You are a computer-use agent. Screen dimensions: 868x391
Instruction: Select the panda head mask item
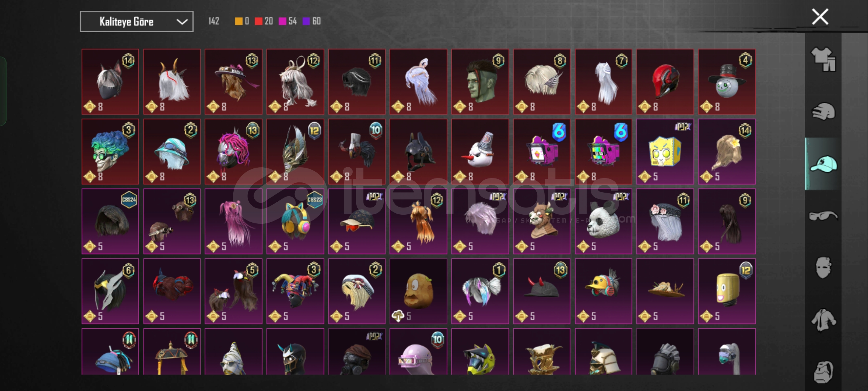603,221
